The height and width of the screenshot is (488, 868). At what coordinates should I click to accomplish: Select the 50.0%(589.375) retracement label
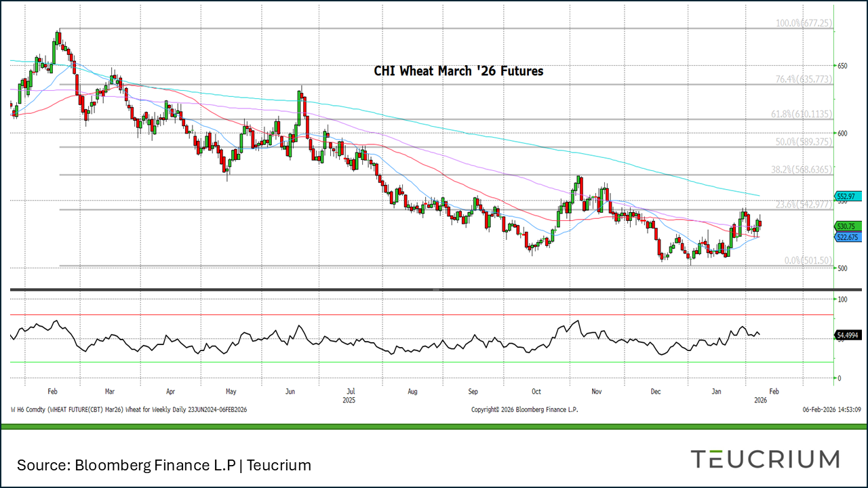point(804,142)
